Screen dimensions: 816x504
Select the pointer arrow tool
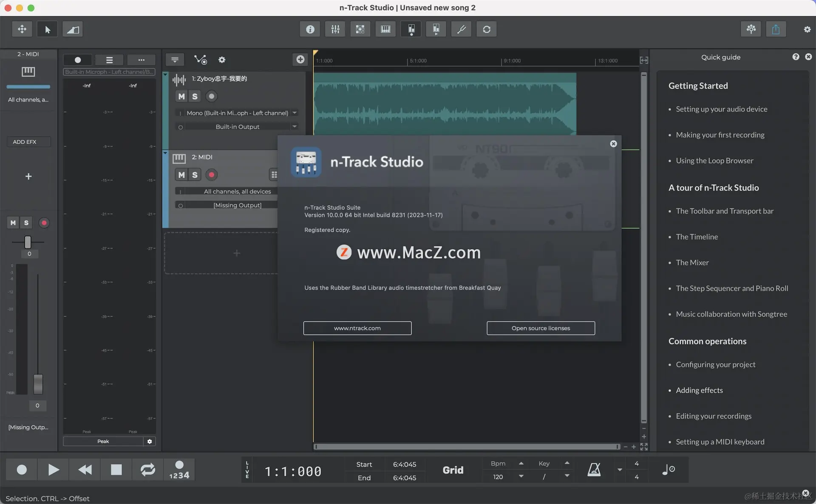click(47, 29)
